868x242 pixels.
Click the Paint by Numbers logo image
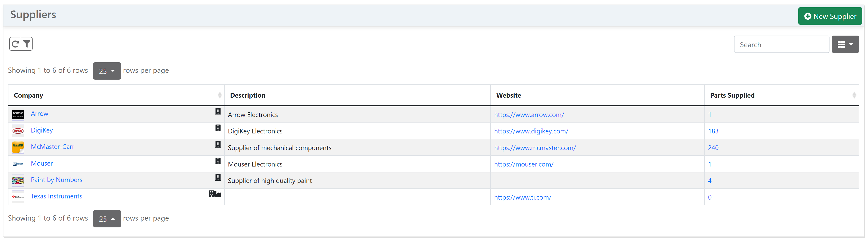18,181
